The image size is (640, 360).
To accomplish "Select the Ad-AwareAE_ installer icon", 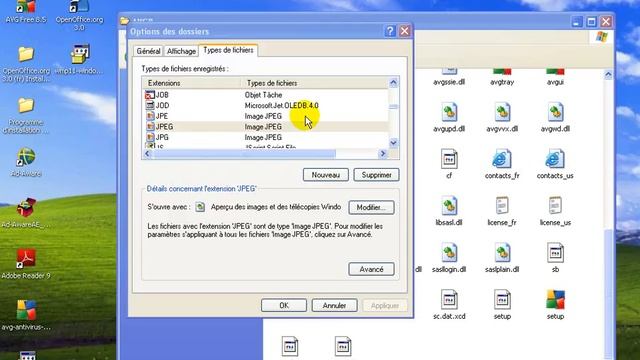I will click(26, 213).
